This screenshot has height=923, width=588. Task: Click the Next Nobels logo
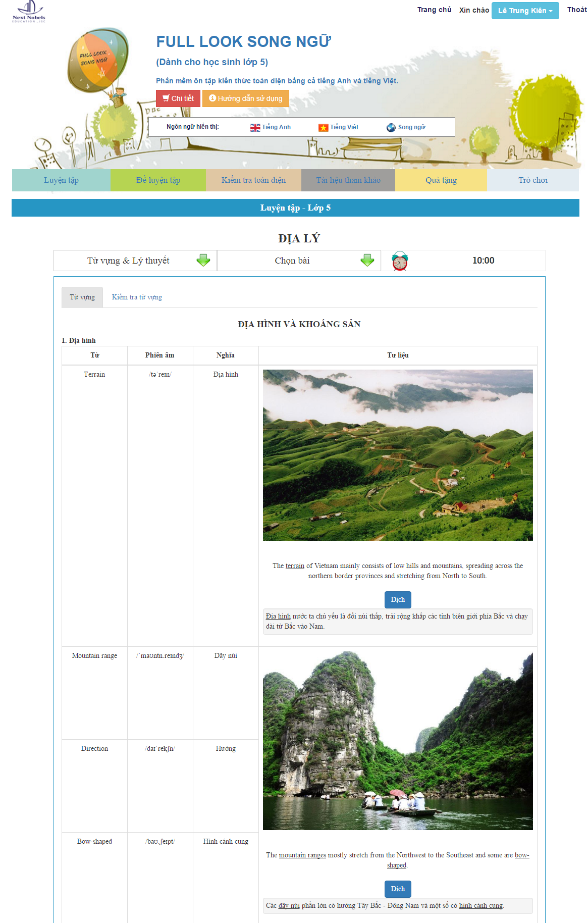(x=29, y=12)
